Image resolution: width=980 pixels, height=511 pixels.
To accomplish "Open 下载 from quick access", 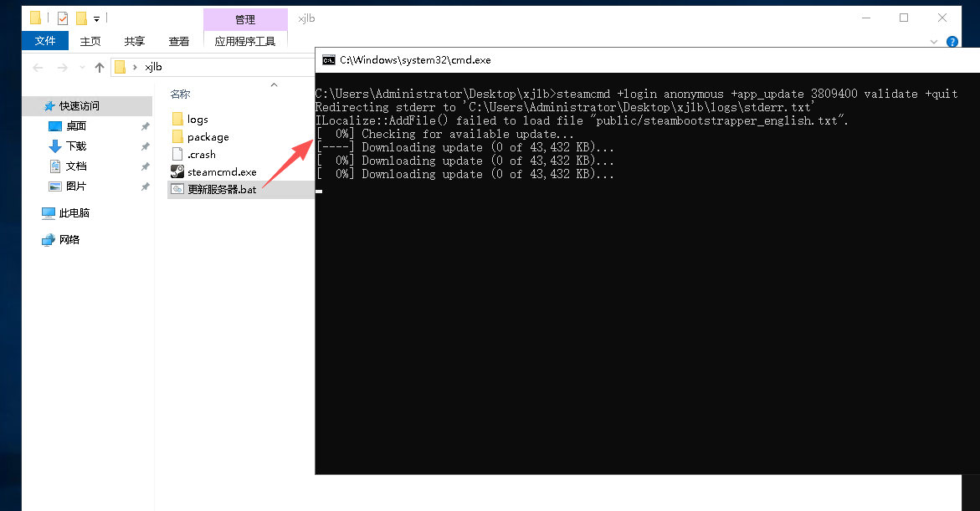I will 75,146.
